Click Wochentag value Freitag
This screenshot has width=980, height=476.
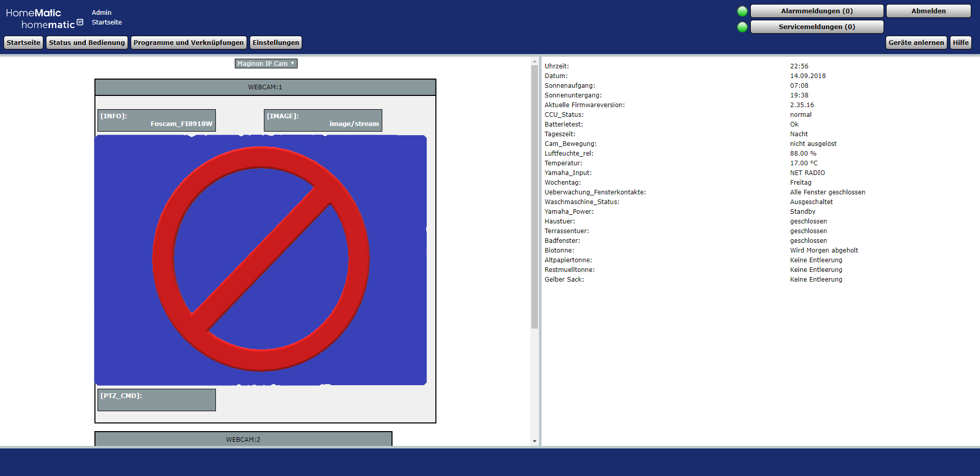[x=801, y=183]
